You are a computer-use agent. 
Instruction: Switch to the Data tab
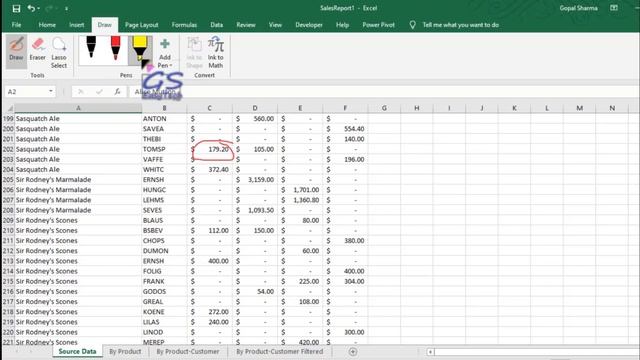(217, 25)
